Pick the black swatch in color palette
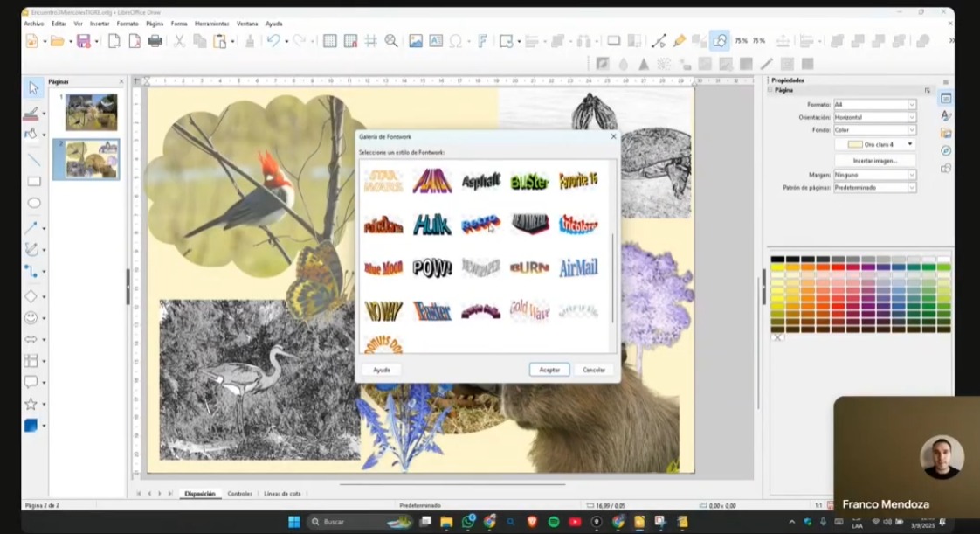This screenshot has width=980, height=534. click(x=776, y=259)
